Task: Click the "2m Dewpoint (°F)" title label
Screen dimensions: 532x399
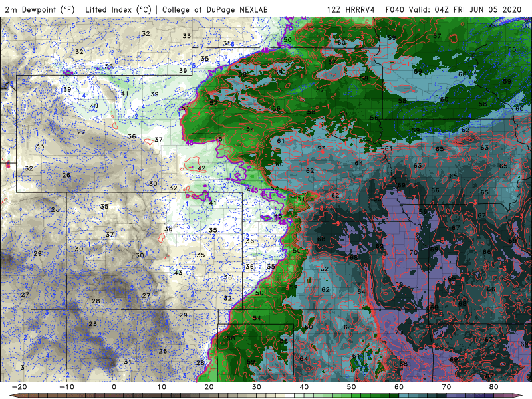Action: click(39, 9)
